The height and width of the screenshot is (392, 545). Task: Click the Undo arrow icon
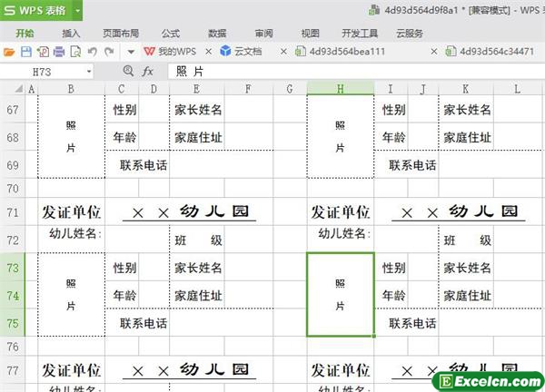(92, 52)
